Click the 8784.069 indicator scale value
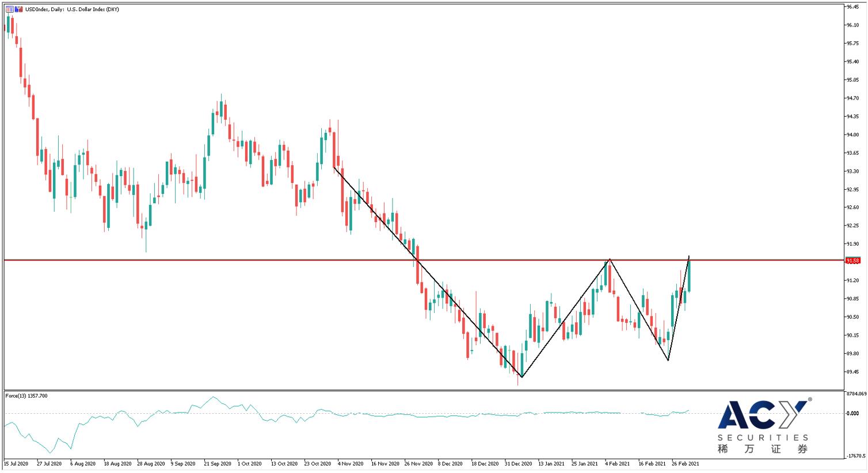 point(856,394)
